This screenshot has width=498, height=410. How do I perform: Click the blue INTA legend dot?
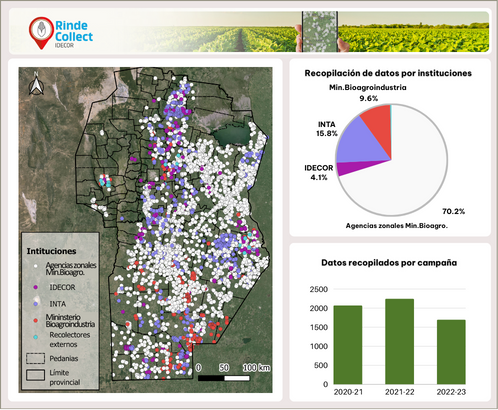coord(35,304)
